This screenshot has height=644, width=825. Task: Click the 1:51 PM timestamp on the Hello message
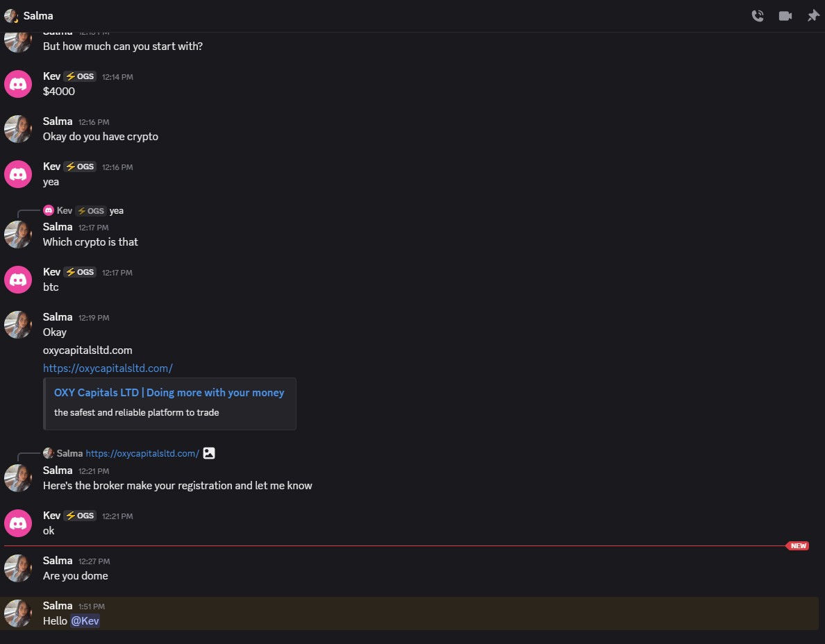tap(92, 607)
